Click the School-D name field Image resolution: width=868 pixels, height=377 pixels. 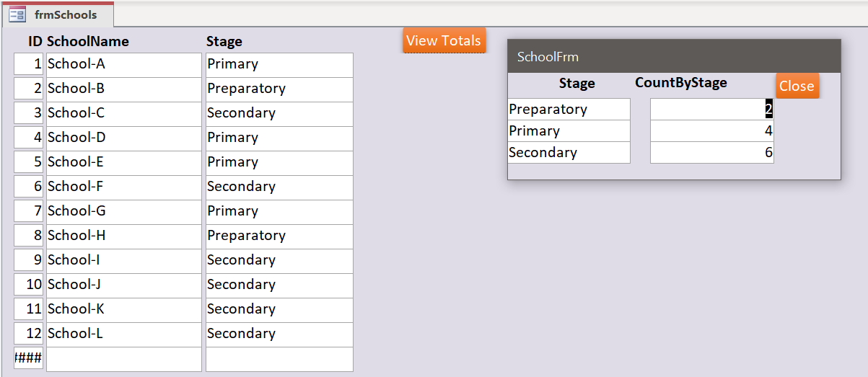pyautogui.click(x=123, y=138)
